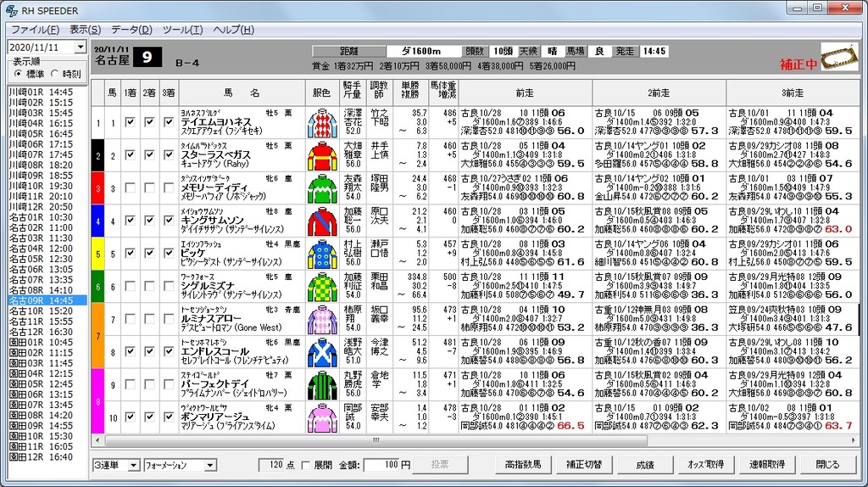Click the 投票 button
The image size is (868, 487).
pos(440,465)
